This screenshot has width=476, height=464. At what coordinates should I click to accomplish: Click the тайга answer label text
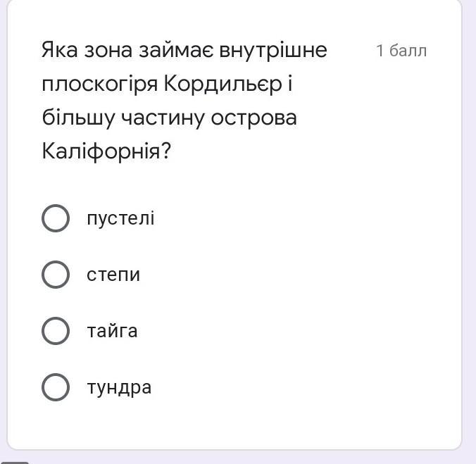click(112, 331)
